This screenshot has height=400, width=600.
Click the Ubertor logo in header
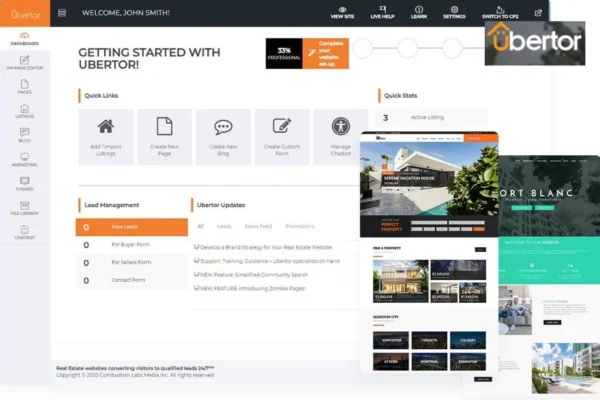(x=25, y=14)
